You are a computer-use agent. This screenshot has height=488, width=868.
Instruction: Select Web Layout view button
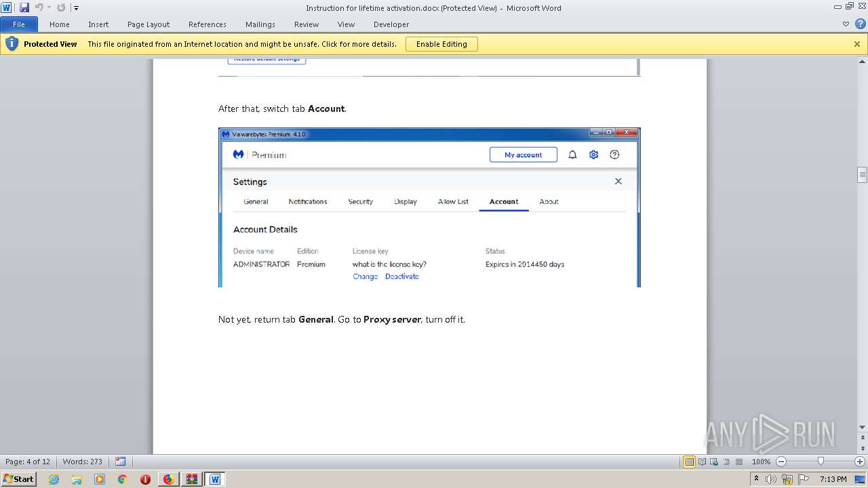point(713,462)
